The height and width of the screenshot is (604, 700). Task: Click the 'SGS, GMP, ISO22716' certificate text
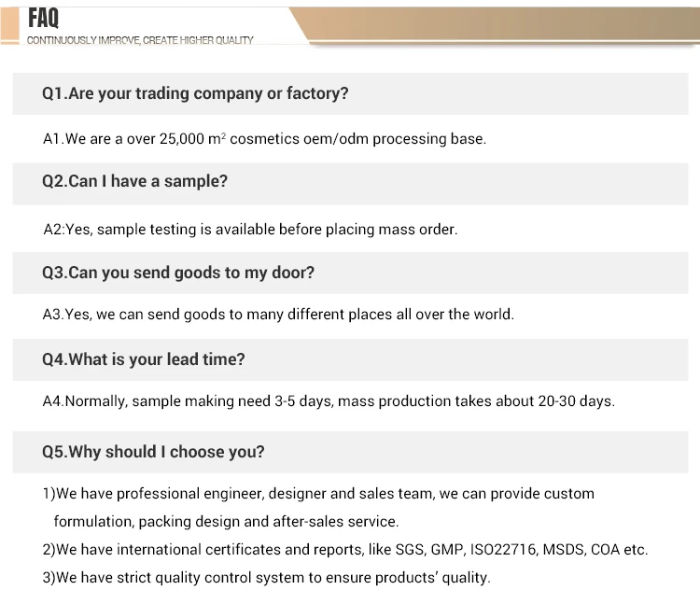[466, 550]
